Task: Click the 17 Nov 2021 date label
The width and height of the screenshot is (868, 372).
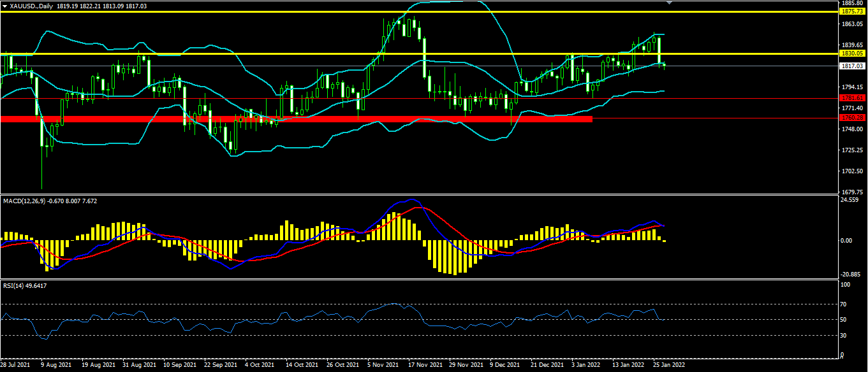Action: tap(425, 366)
